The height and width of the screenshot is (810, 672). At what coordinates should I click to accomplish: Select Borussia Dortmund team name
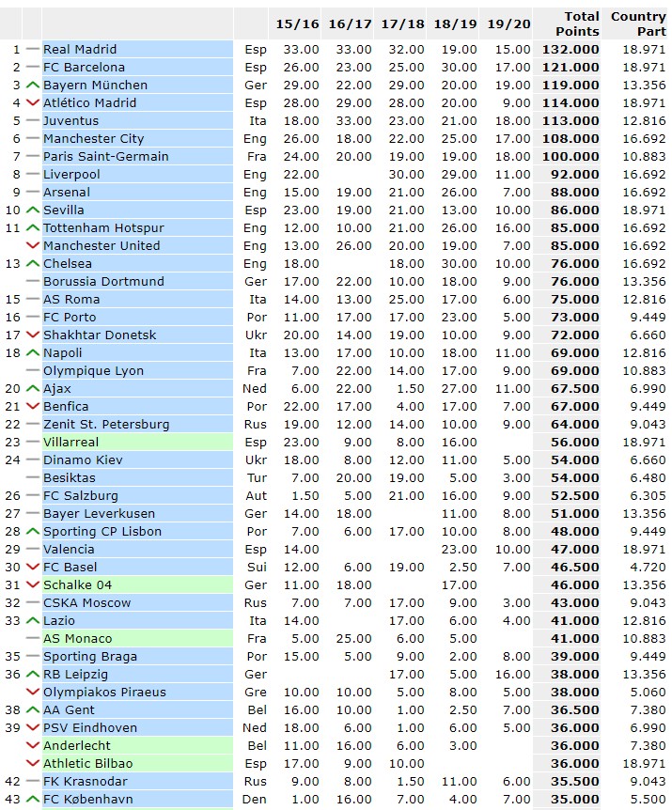tap(103, 282)
